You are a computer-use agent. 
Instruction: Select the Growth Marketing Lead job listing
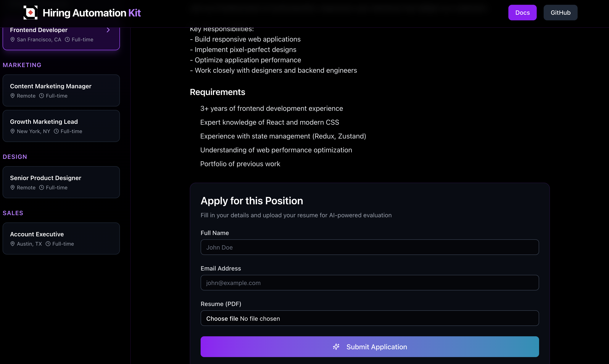tap(61, 126)
